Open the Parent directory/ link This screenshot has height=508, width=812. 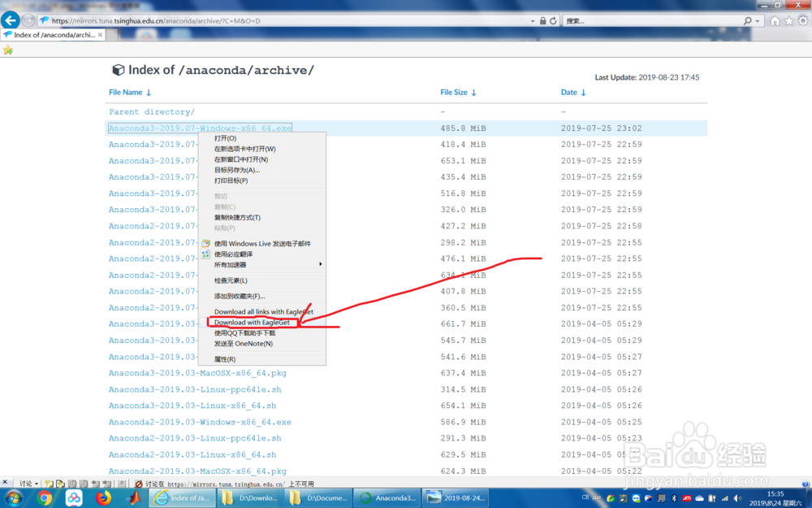[x=152, y=112]
